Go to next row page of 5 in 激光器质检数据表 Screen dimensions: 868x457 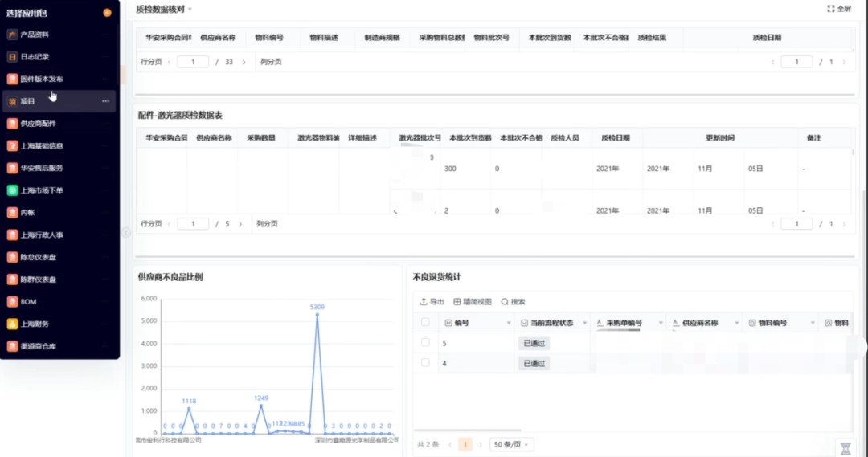240,224
